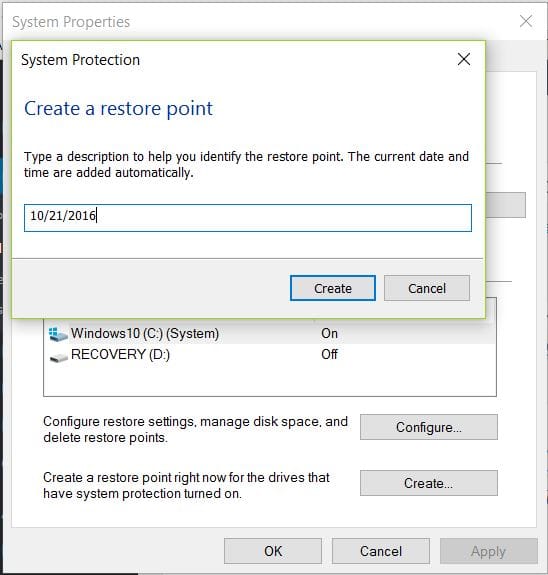Click into the restore point description field

[x=248, y=218]
